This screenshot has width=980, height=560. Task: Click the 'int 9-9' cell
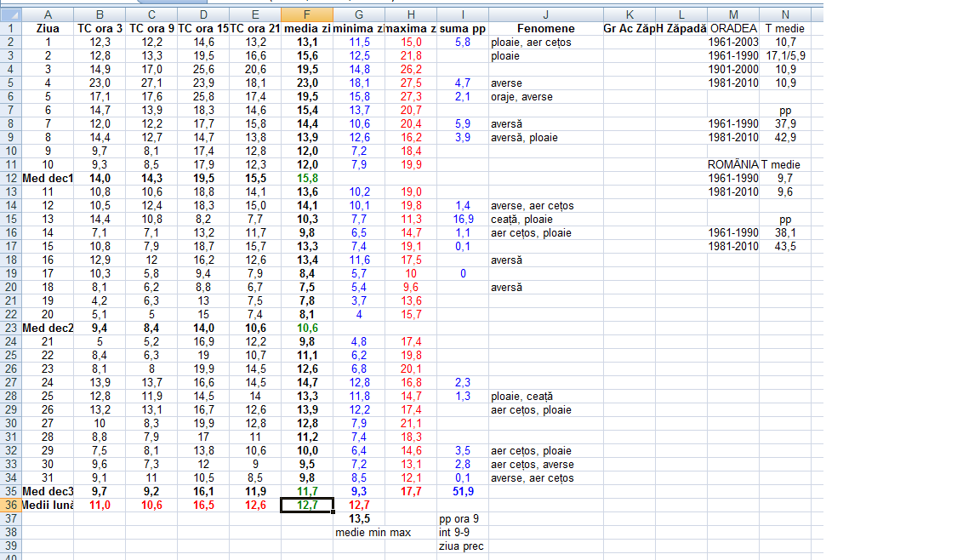463,533
